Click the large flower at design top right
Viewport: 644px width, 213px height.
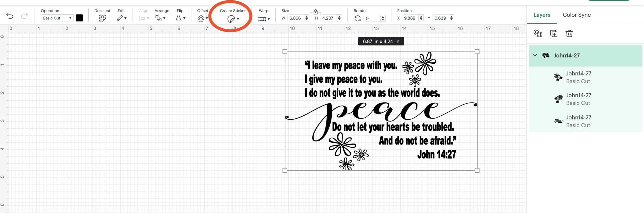click(x=425, y=63)
